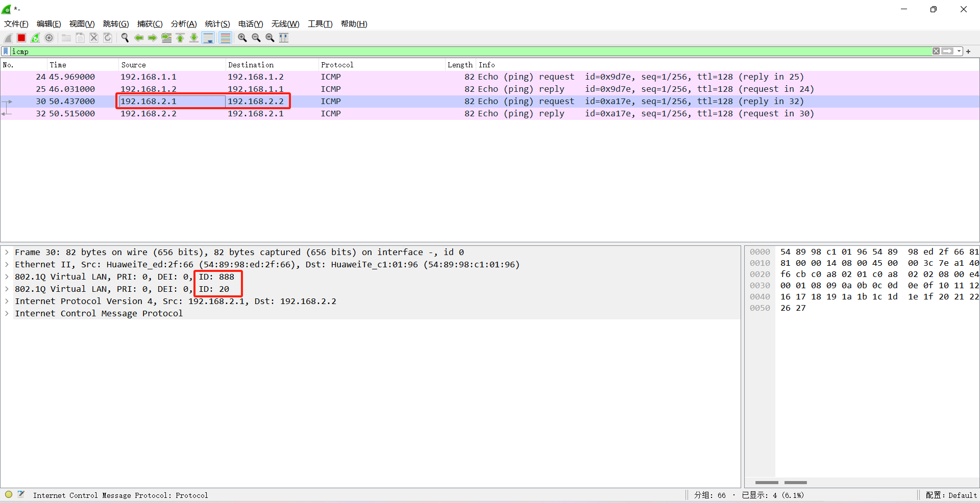Select packet 32 echo reply row

[490, 114]
